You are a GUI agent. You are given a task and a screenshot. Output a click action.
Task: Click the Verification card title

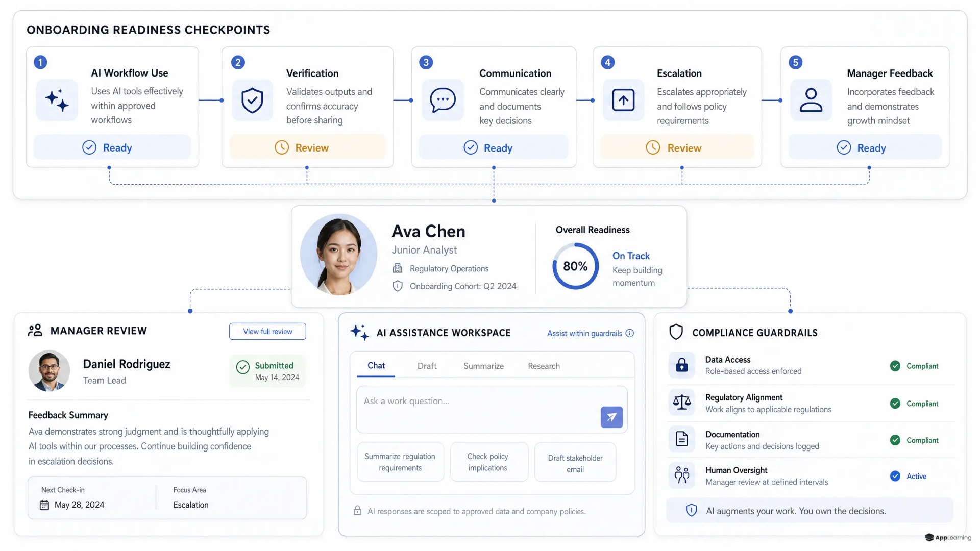[x=312, y=73]
